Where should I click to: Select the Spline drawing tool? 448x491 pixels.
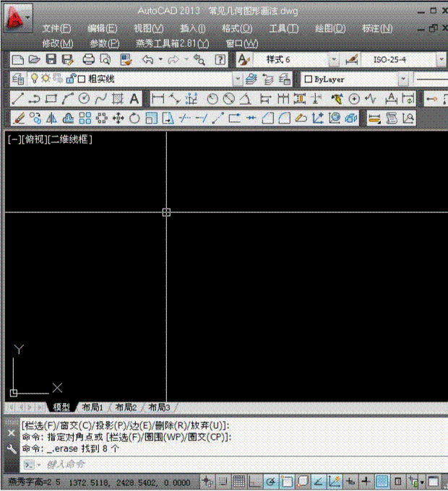click(101, 99)
